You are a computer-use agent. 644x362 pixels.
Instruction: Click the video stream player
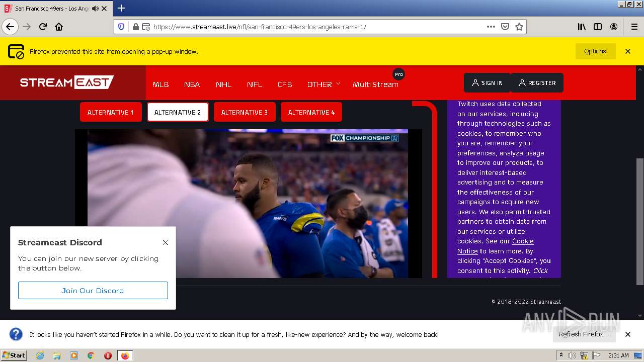[248, 204]
